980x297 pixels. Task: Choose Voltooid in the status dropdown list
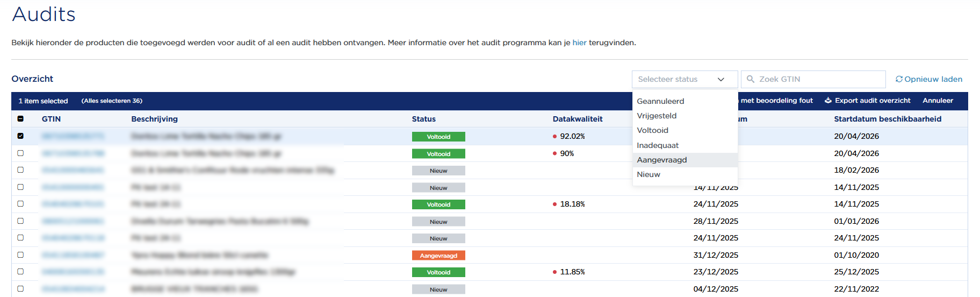[685, 130]
